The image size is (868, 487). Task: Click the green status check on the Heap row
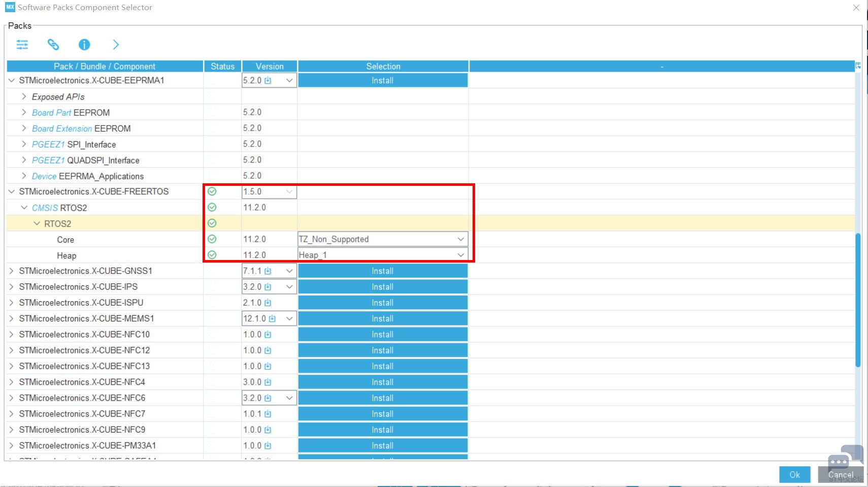[212, 255]
